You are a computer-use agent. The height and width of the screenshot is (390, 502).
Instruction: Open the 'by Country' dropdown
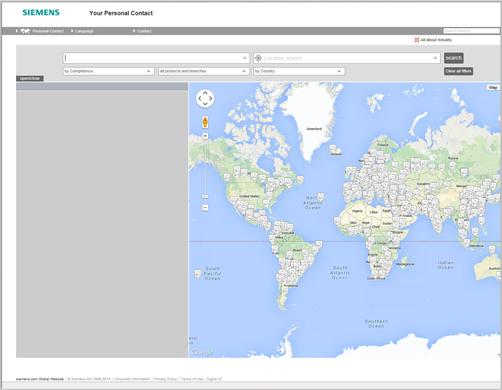[299, 71]
